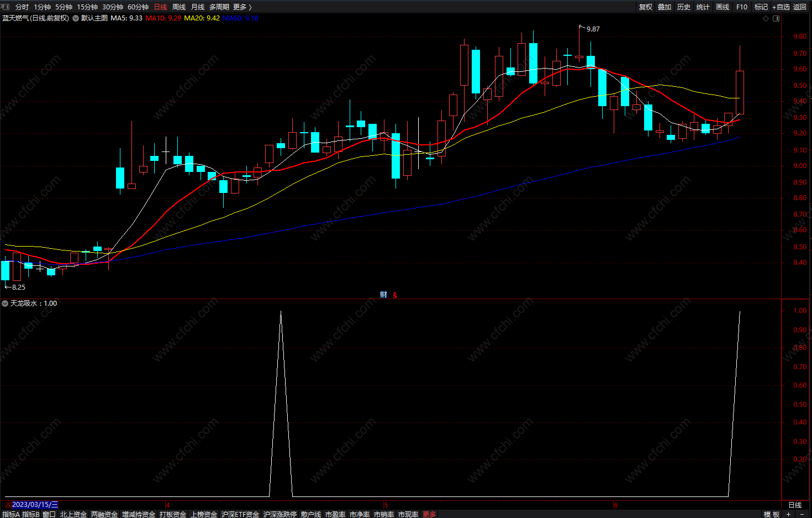
Task: Toggle the right side panel icon
Action: [x=776, y=18]
